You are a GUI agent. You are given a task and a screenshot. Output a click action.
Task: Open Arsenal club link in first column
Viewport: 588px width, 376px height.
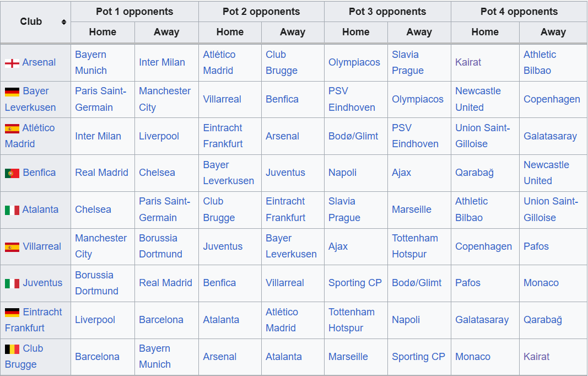(x=39, y=62)
